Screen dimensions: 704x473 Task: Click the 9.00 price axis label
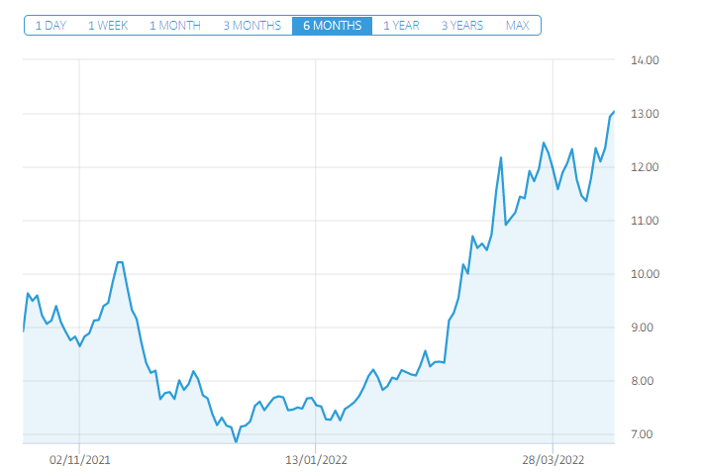(646, 328)
